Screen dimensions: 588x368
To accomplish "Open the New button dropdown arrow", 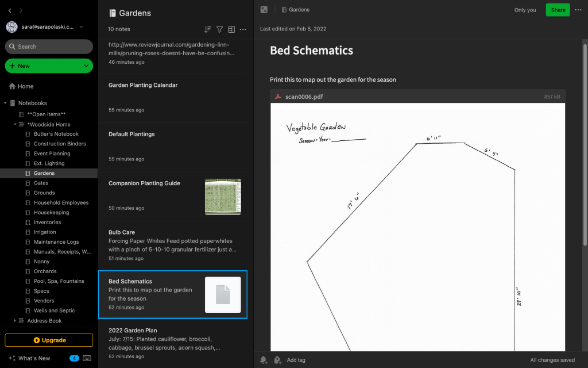I will click(x=86, y=66).
